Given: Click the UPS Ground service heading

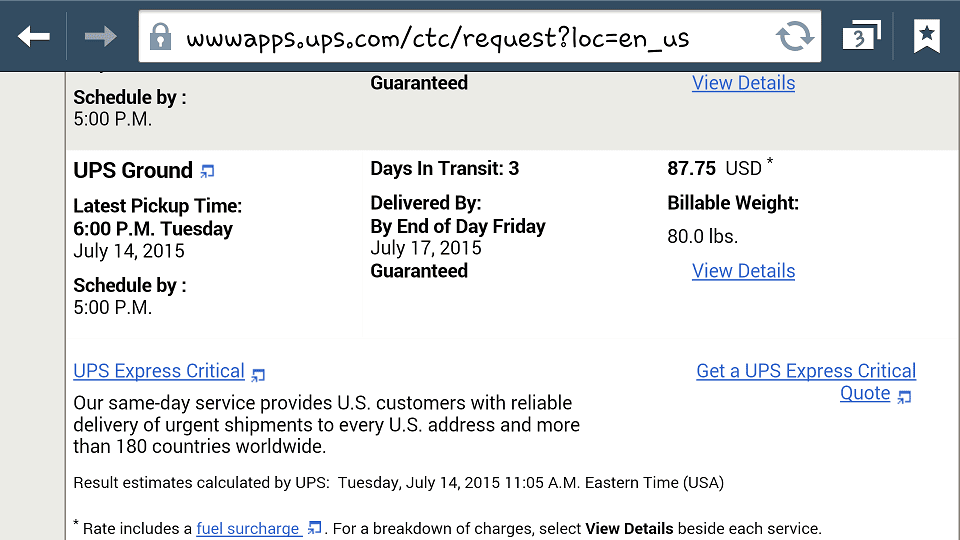Looking at the screenshot, I should [133, 170].
